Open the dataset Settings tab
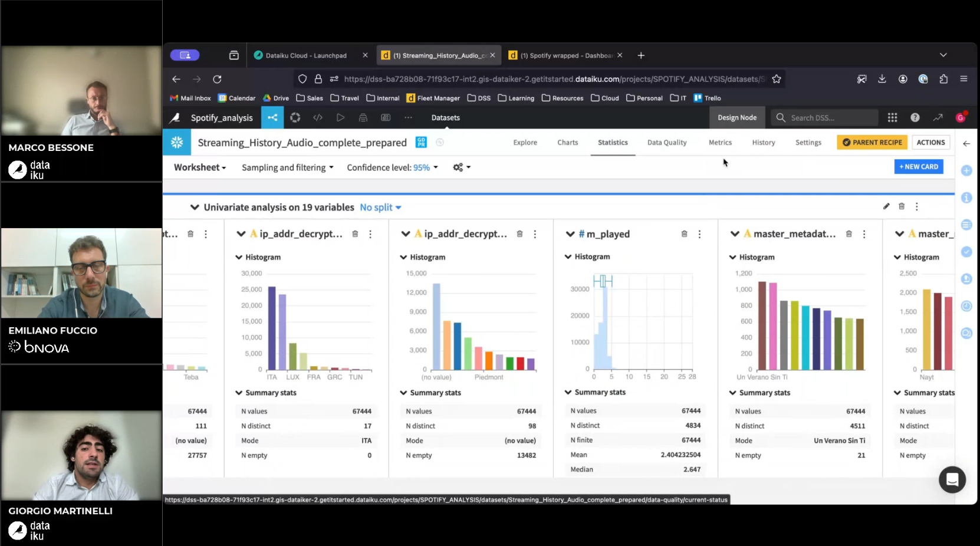Image resolution: width=980 pixels, height=546 pixels. (x=808, y=143)
